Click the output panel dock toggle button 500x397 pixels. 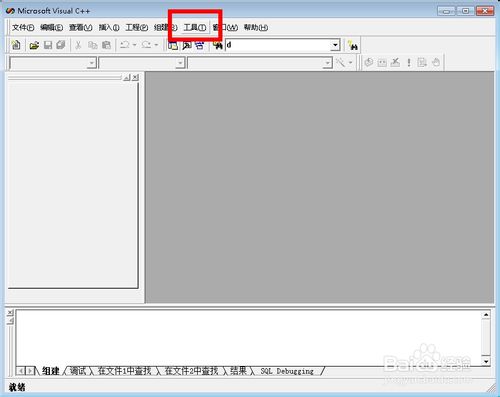10,321
